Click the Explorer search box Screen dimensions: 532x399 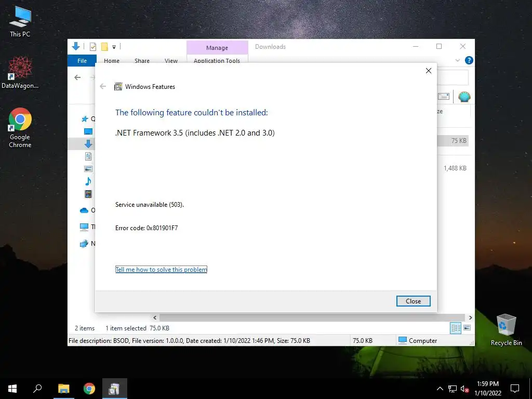coord(453,78)
